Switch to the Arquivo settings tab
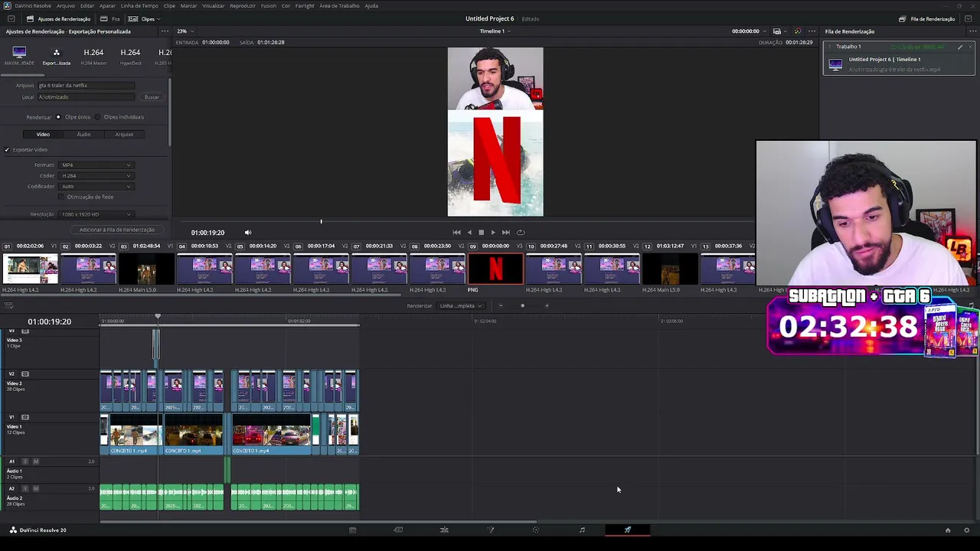Screen dimensions: 980x551 [124, 135]
